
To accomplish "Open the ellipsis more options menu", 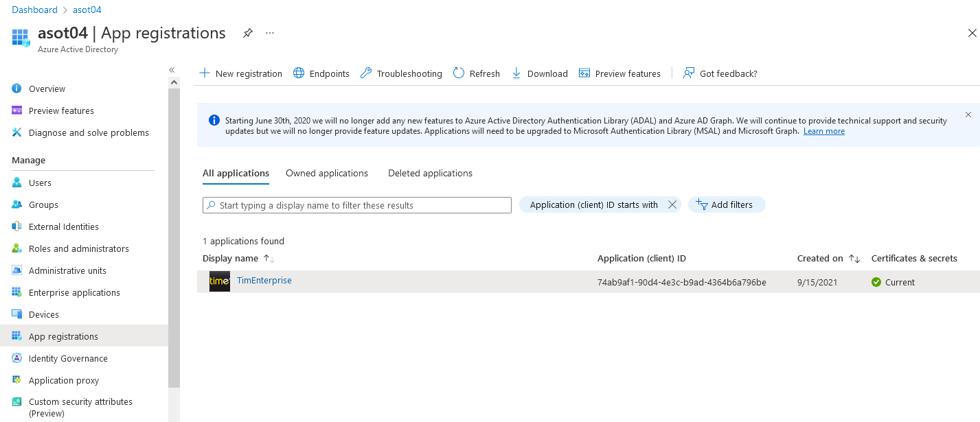I will [270, 33].
